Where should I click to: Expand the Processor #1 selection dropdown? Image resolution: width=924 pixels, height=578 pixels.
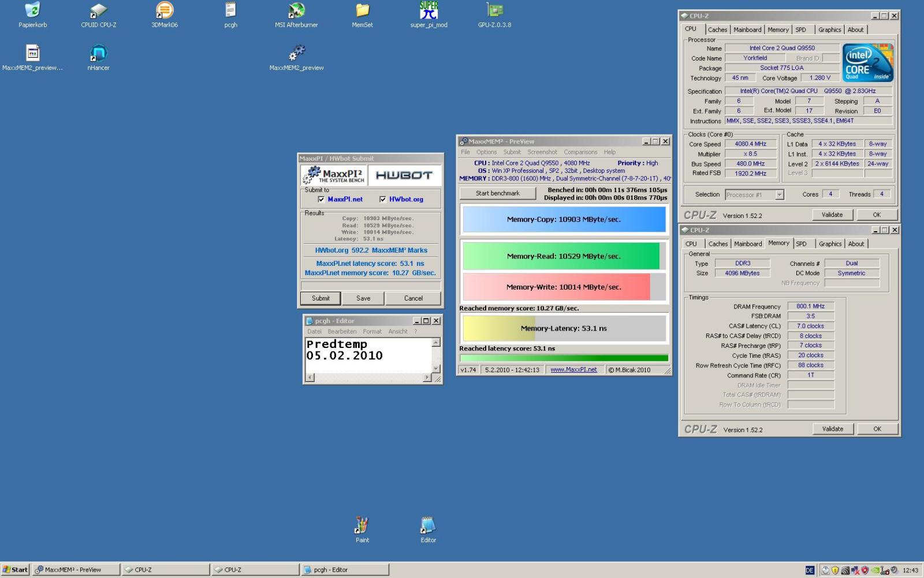779,195
